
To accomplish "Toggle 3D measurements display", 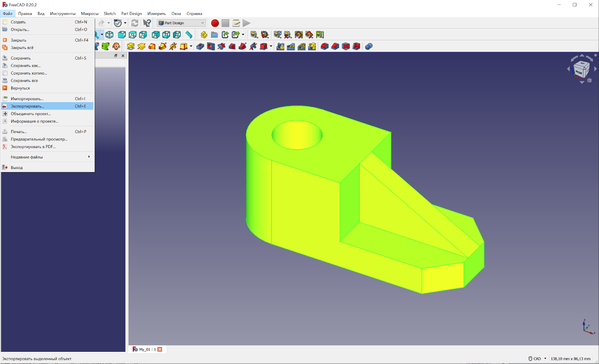I will click(x=309, y=35).
